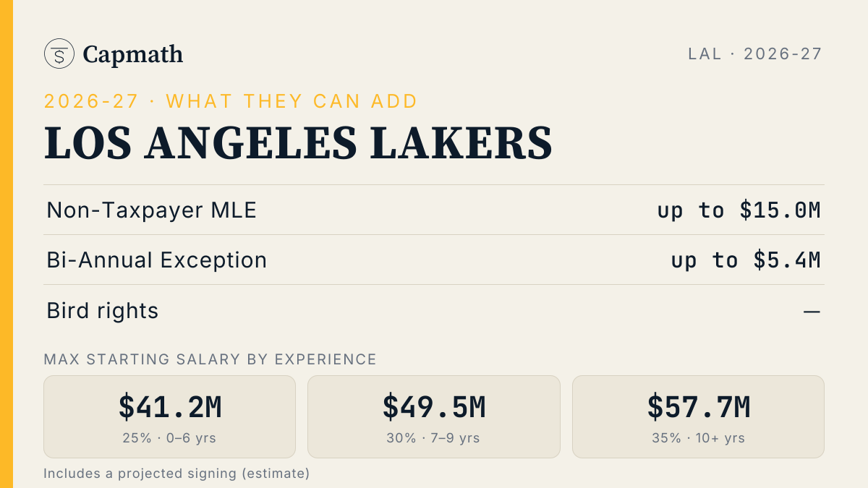
Task: Click the up to $15.0M value
Action: coord(739,210)
